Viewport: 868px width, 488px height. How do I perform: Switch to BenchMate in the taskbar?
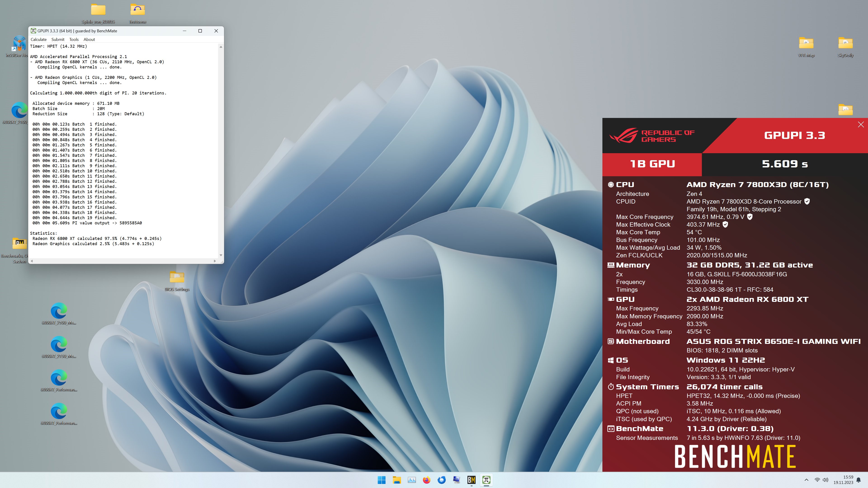471,480
